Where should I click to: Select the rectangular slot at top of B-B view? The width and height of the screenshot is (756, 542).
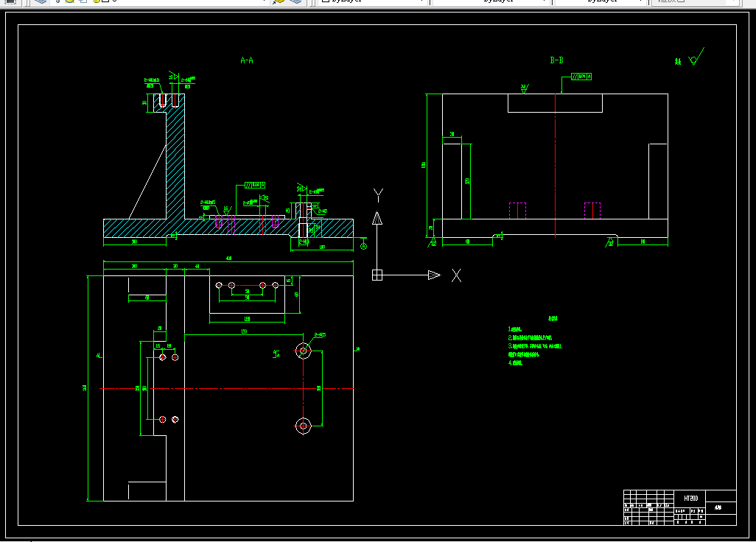(555, 103)
